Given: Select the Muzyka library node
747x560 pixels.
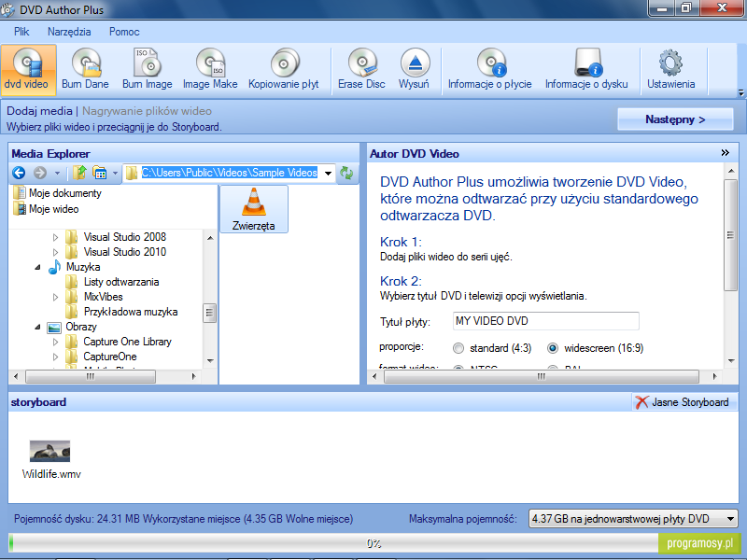Looking at the screenshot, I should pos(75,267).
